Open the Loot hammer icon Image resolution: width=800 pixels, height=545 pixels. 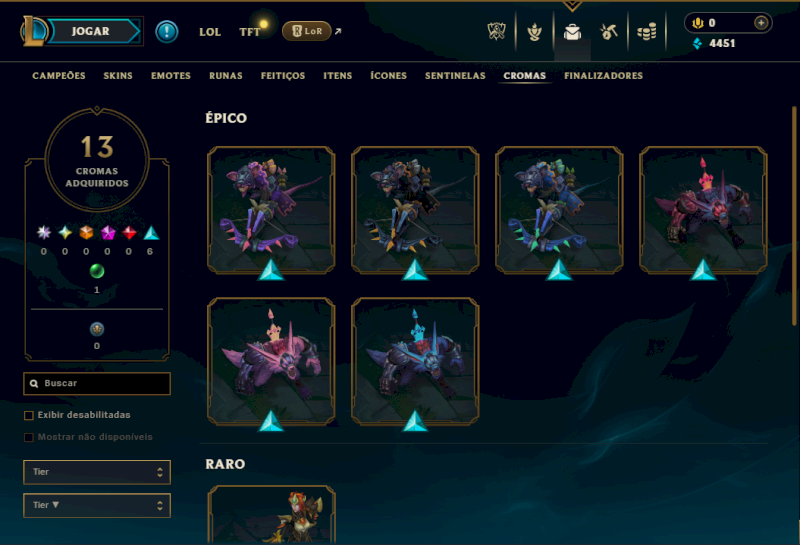(609, 32)
